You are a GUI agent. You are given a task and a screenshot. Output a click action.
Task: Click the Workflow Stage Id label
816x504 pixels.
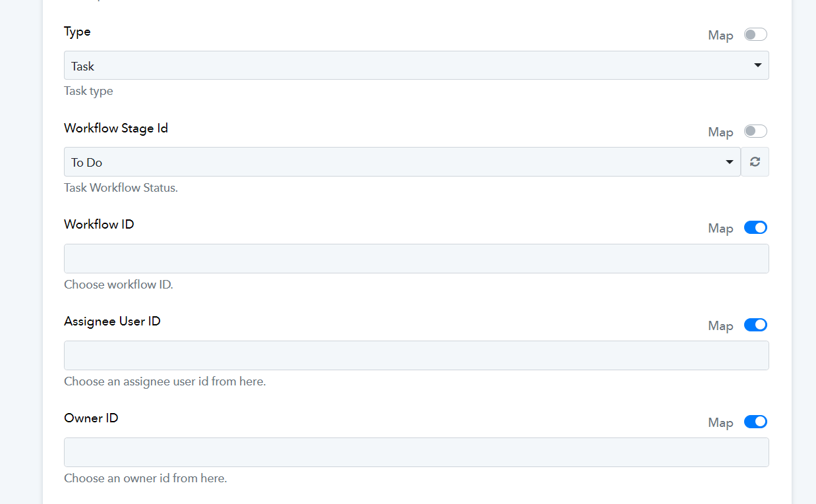(x=116, y=128)
